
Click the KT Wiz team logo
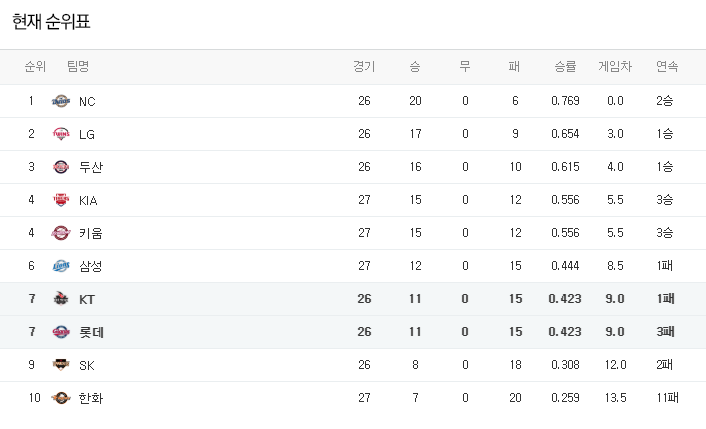pyautogui.click(x=61, y=299)
